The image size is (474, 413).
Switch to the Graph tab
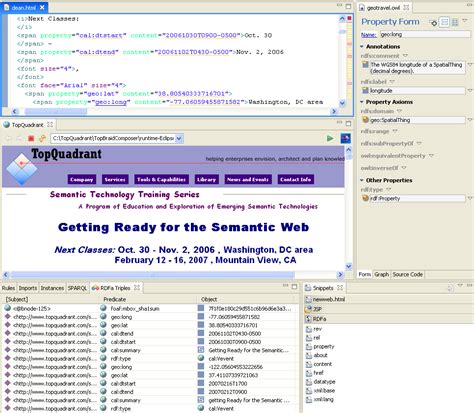tap(381, 274)
